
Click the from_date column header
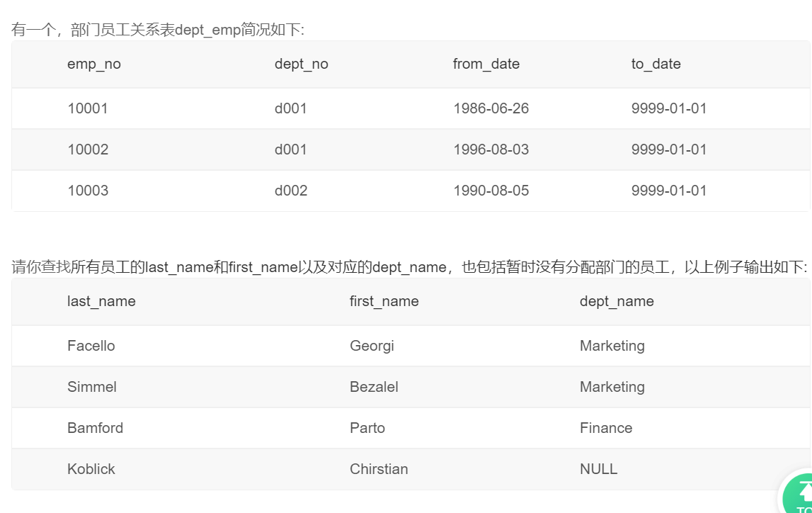[486, 64]
